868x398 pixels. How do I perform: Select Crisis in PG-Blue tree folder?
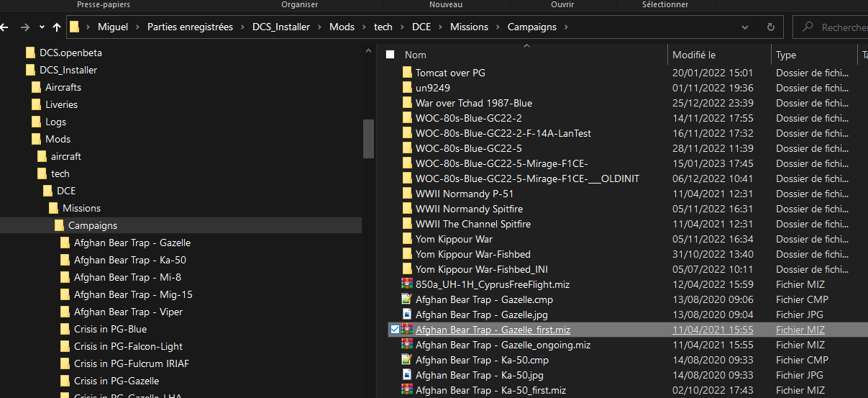tap(110, 329)
